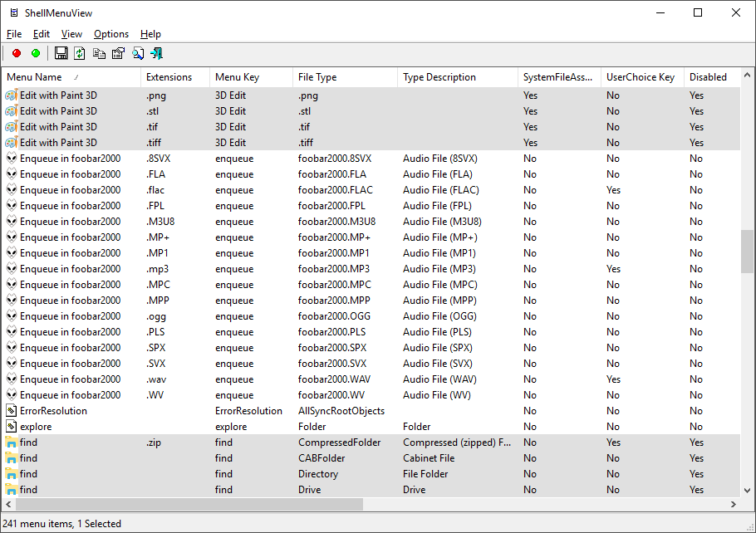Open the File menu
The height and width of the screenshot is (533, 756).
coord(14,34)
